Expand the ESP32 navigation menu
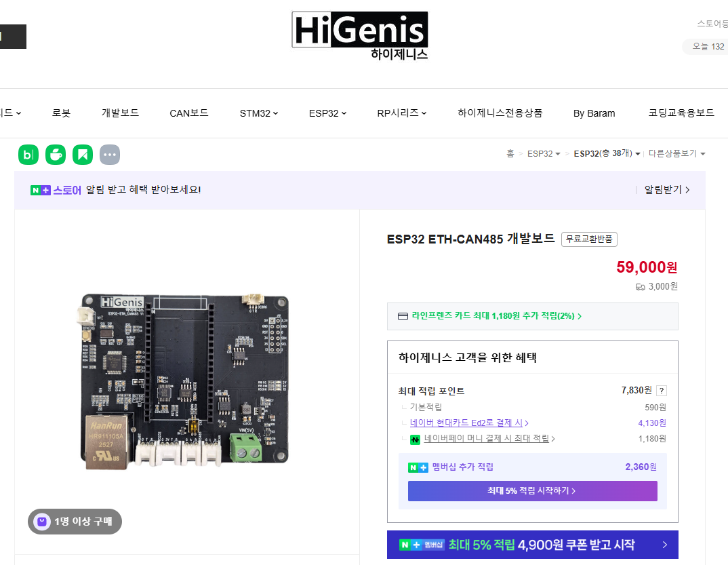This screenshot has width=728, height=565. click(327, 113)
